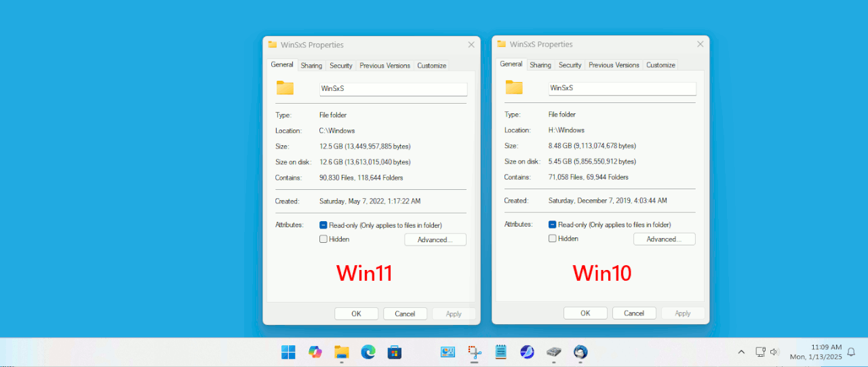Open Sharing tab in C:\Windows dialog

pyautogui.click(x=311, y=66)
